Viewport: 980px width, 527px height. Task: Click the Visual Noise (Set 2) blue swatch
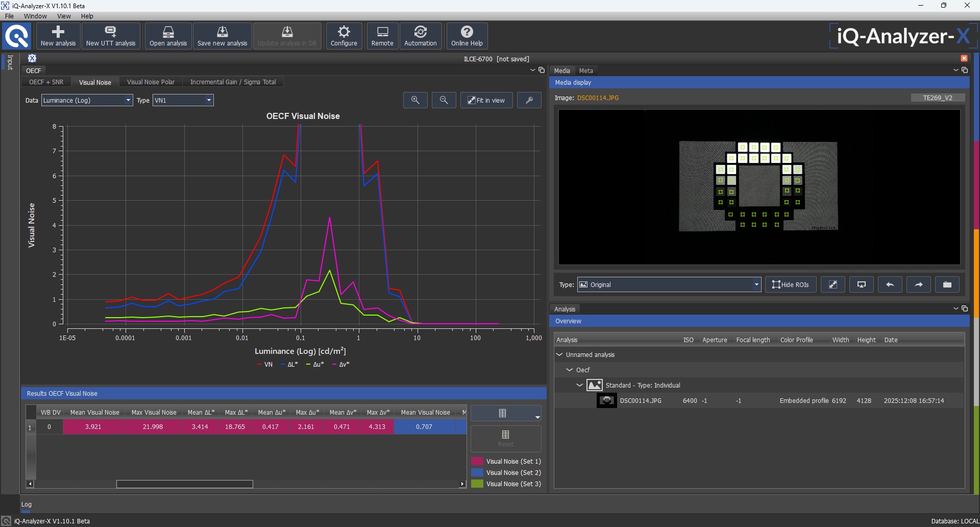[x=477, y=472]
